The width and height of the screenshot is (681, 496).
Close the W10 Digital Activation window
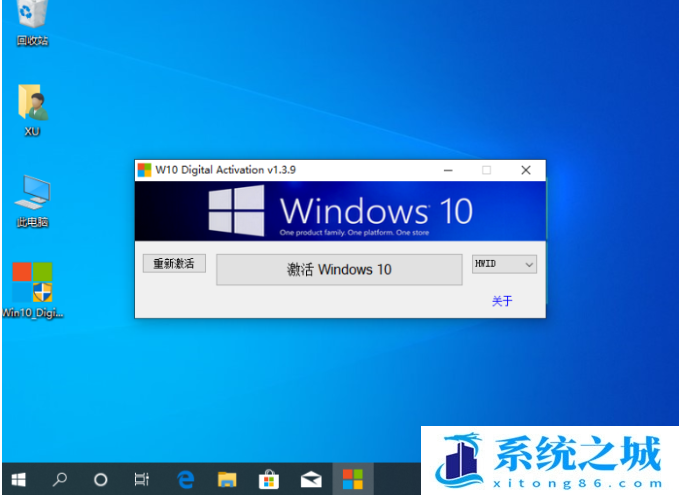click(526, 170)
